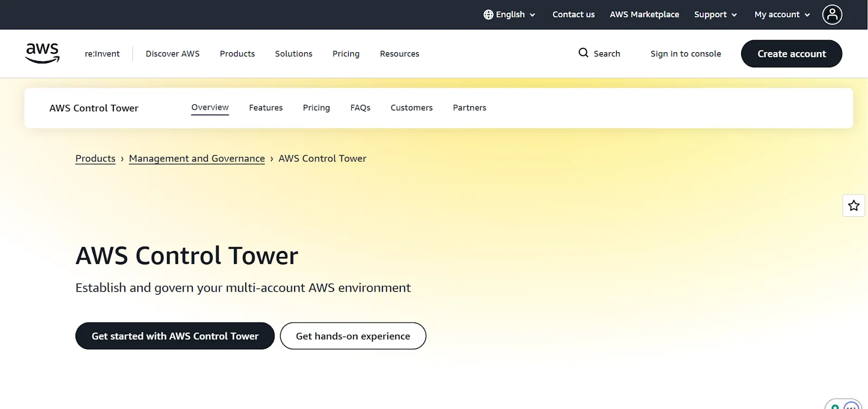Open the Solutions menu
The image size is (868, 409).
pos(293,54)
